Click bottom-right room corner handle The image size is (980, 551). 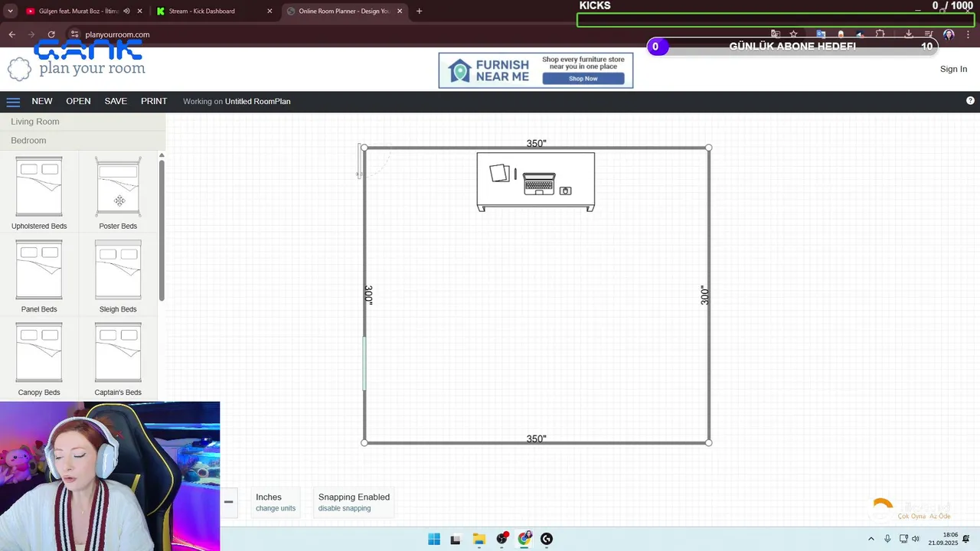(x=709, y=442)
